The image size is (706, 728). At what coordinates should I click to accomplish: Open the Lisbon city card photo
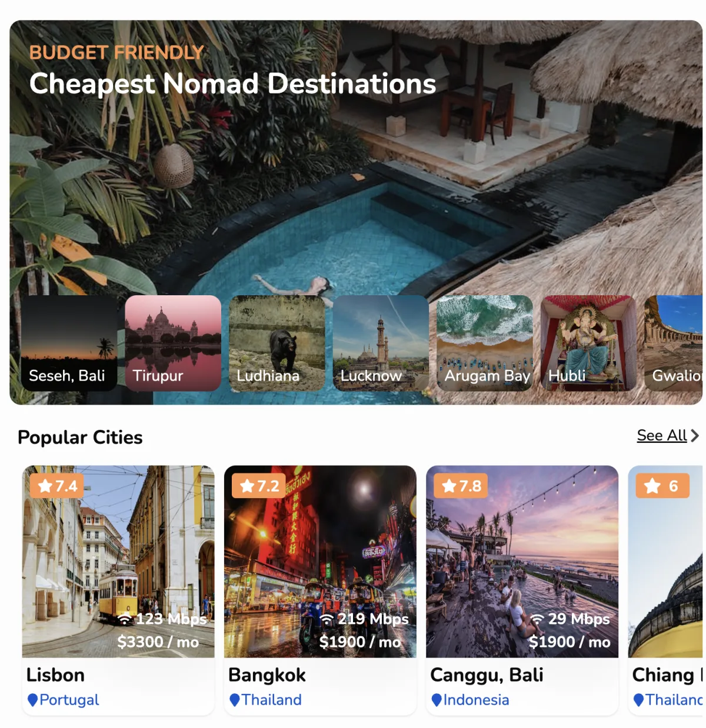click(118, 562)
